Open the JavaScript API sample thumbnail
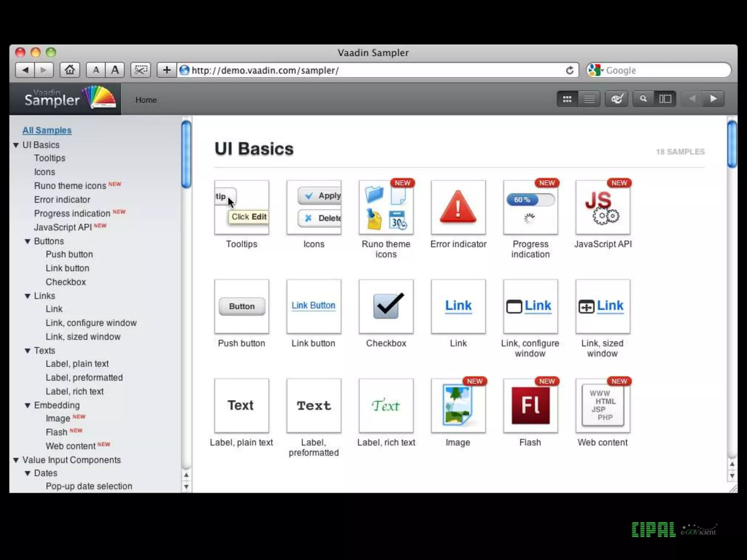Screen dimensions: 747x560 (603, 208)
